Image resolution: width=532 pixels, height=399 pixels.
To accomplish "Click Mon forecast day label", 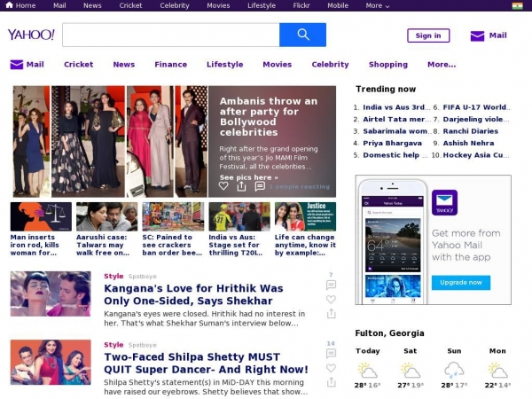I will pos(497,351).
